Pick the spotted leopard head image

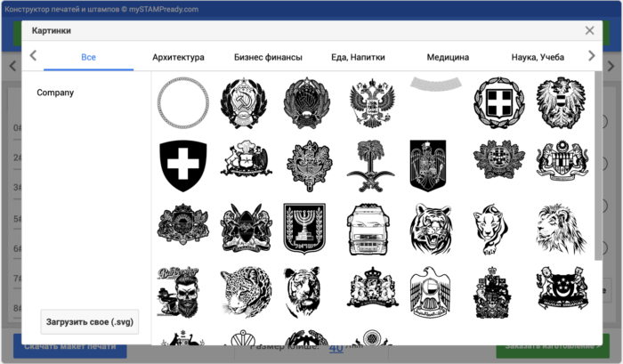pos(246,292)
